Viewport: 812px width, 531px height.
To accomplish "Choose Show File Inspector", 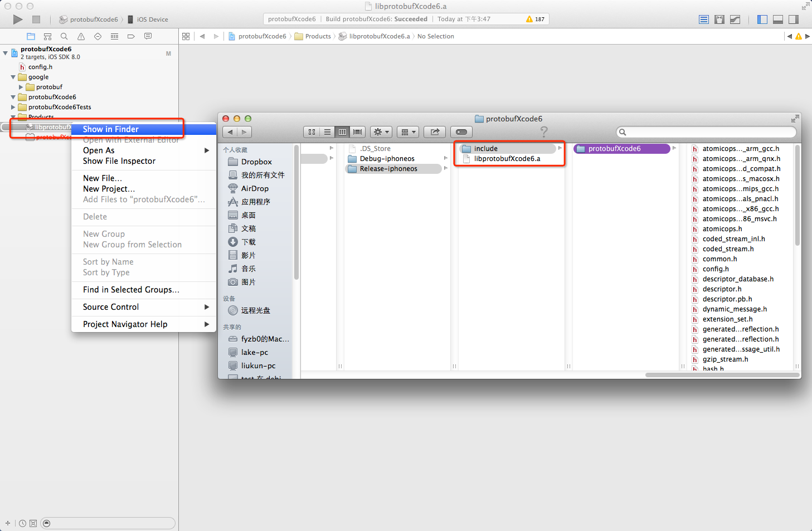I will (144, 161).
